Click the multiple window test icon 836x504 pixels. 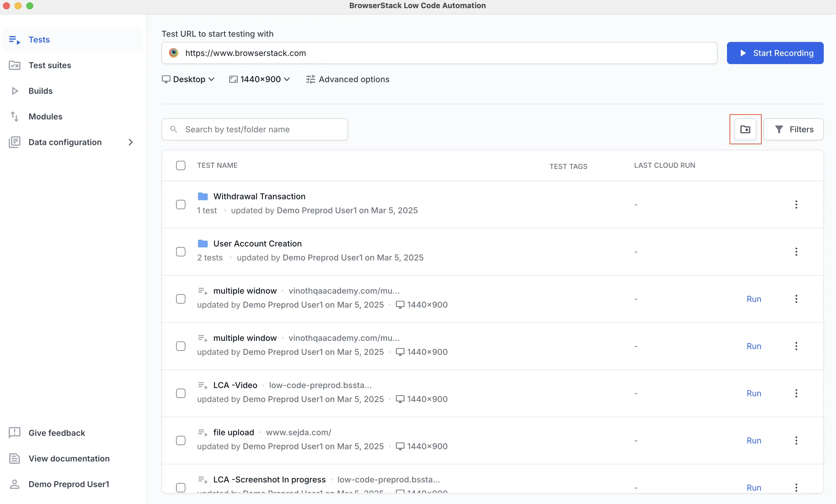point(203,338)
